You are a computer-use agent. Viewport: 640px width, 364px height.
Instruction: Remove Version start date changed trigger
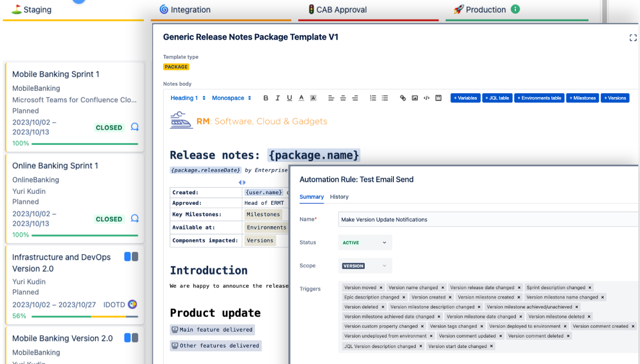(x=492, y=346)
